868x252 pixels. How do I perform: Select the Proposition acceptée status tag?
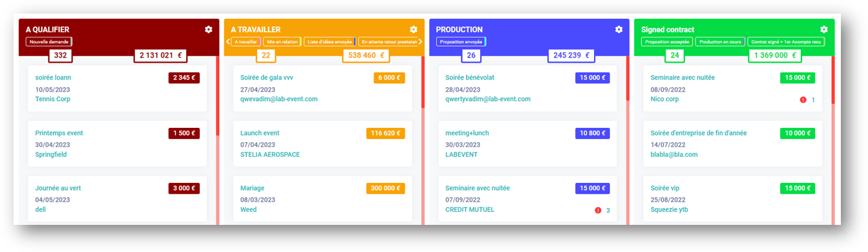point(667,42)
